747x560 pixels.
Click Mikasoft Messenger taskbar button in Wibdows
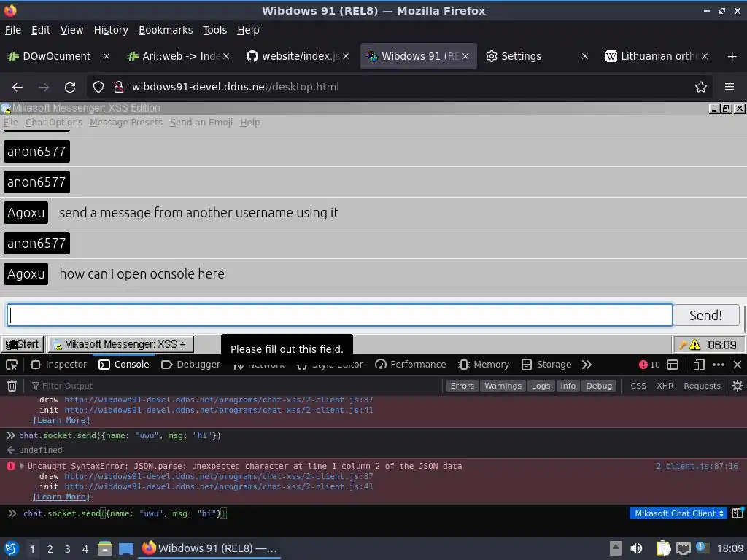point(121,344)
